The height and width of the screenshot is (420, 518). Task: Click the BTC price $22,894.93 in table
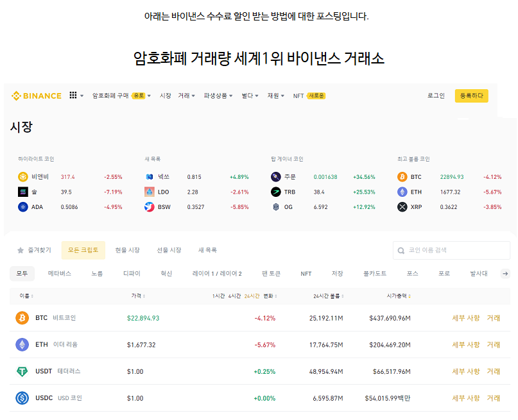143,318
